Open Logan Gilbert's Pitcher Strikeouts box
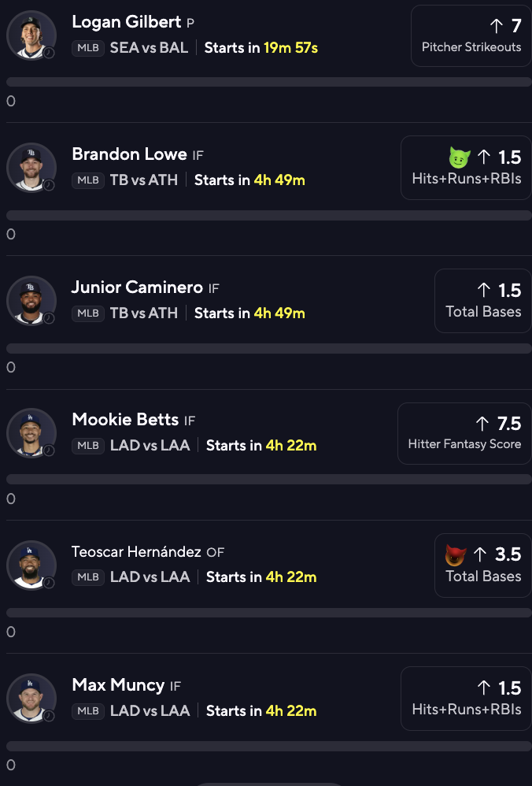Image resolution: width=532 pixels, height=786 pixels. click(471, 35)
